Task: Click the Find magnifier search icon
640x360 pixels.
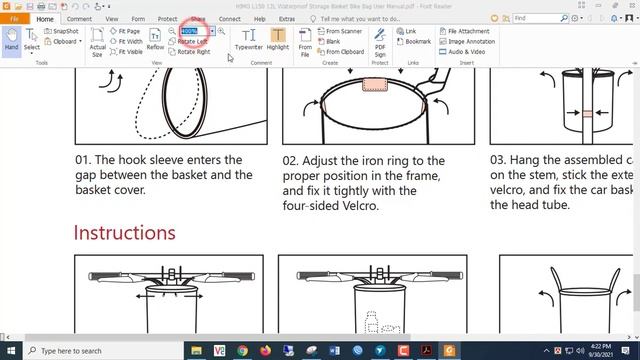Action: (x=564, y=18)
